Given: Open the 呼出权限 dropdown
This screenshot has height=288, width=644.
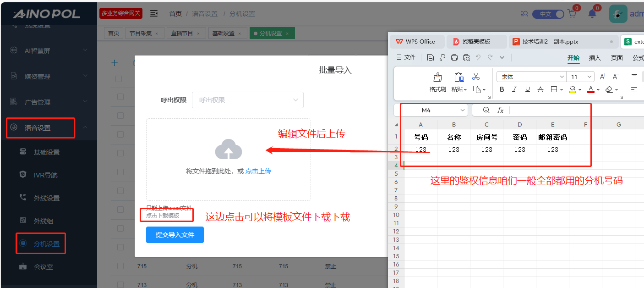Looking at the screenshot, I should (x=248, y=100).
